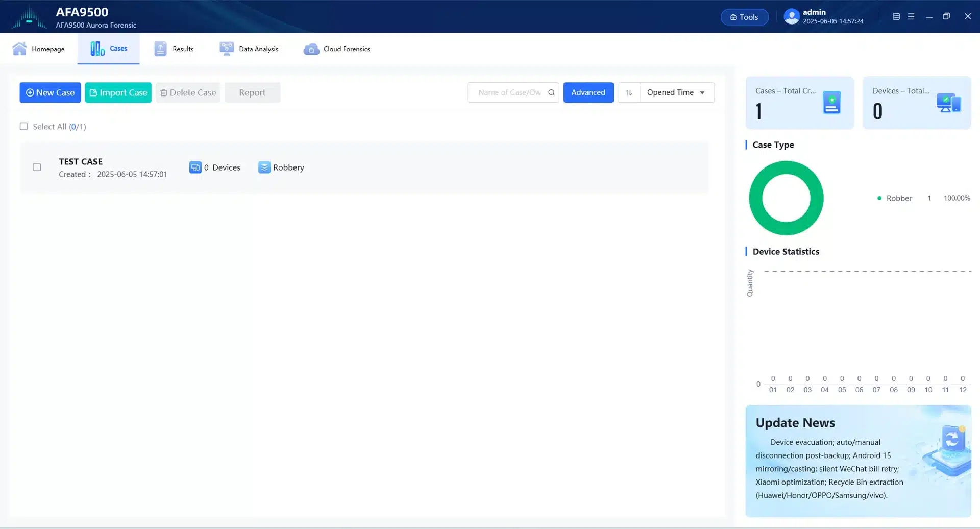Click the 0 Devices icon on TEST CASE
Image resolution: width=980 pixels, height=529 pixels.
pos(195,167)
